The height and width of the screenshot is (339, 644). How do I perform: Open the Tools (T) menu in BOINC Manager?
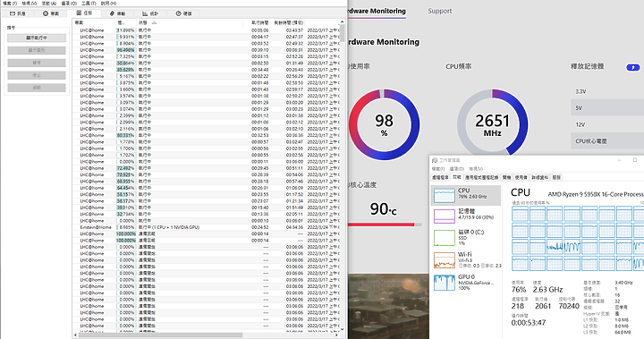(89, 4)
